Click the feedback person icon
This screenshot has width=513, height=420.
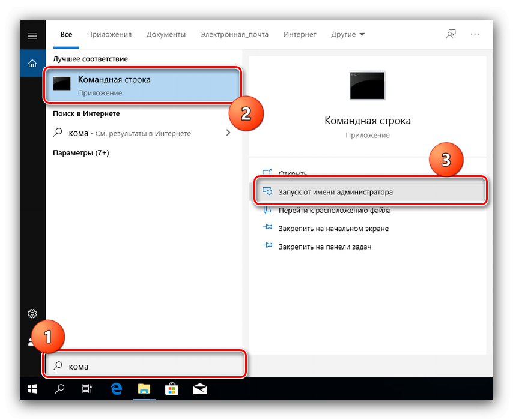[x=451, y=34]
